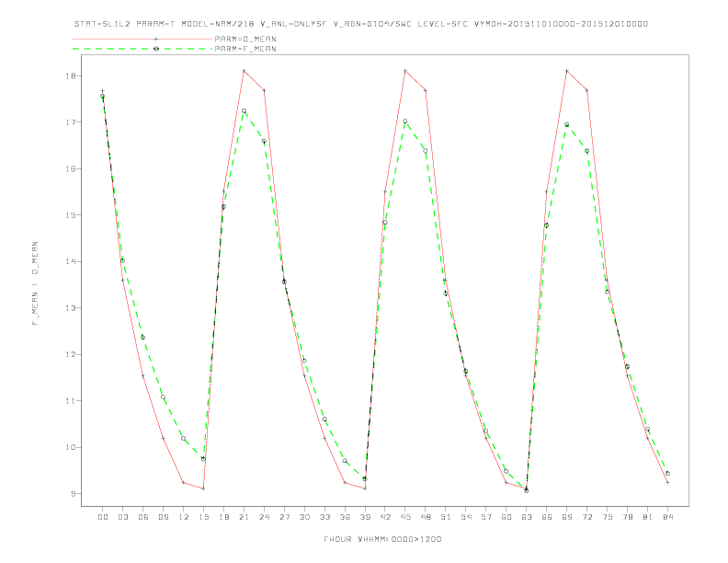Click x-axis tick label 30
The height and width of the screenshot is (563, 728).
[x=304, y=517]
